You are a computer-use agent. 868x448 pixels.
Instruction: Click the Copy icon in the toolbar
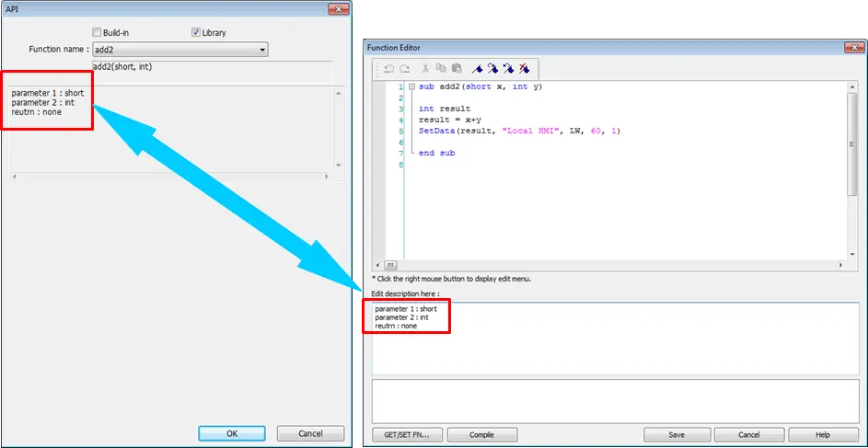[441, 69]
